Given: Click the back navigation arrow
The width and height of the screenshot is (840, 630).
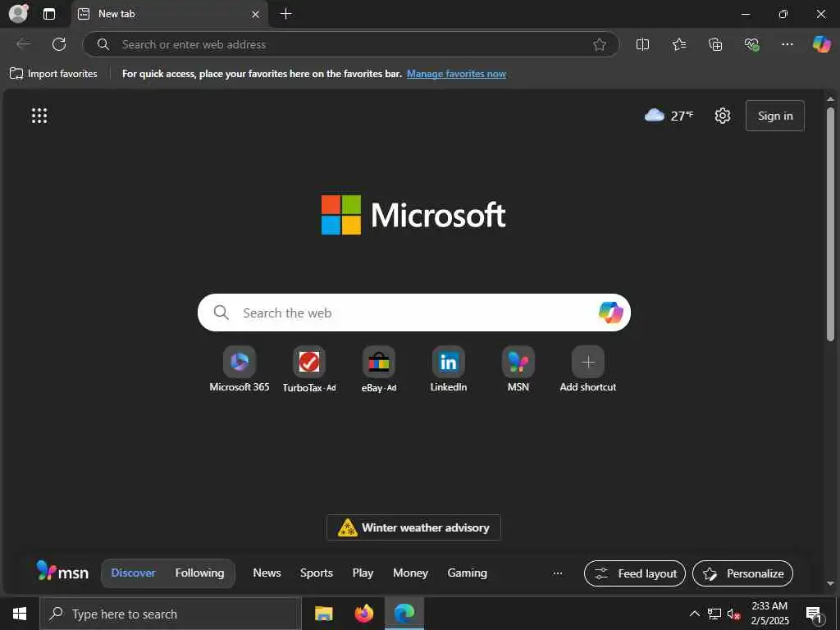Looking at the screenshot, I should click(23, 44).
